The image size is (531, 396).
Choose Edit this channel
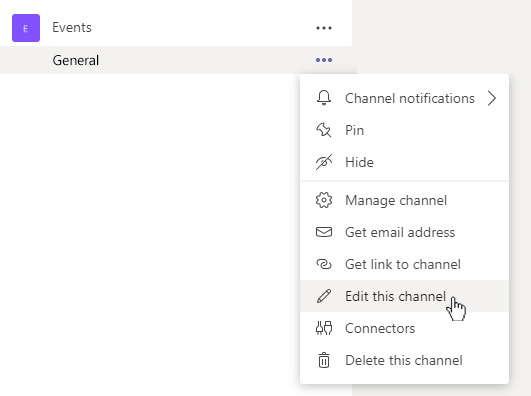[x=404, y=296]
